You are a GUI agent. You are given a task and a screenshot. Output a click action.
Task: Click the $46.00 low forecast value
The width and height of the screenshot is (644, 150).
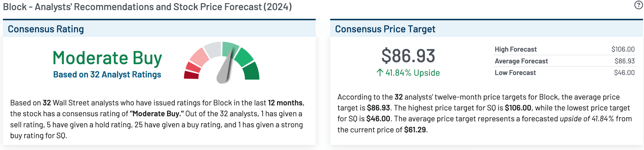pyautogui.click(x=624, y=72)
